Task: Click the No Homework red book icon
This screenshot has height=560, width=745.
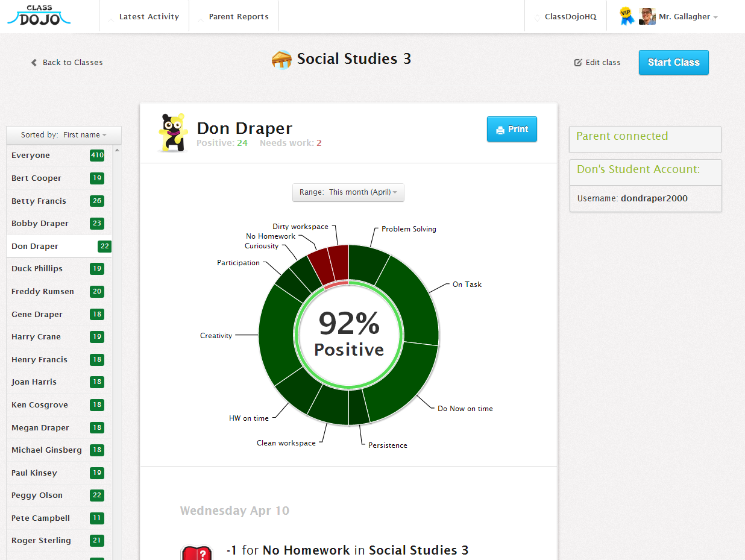Action: click(196, 553)
